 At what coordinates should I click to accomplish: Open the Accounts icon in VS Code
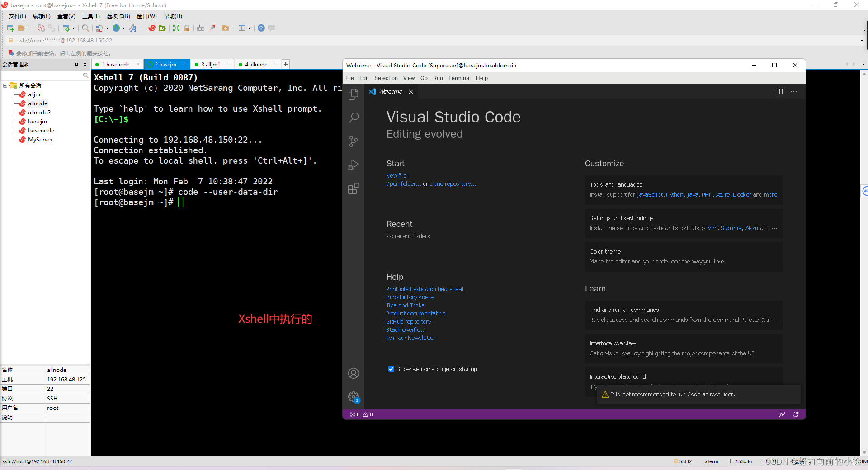click(354, 373)
